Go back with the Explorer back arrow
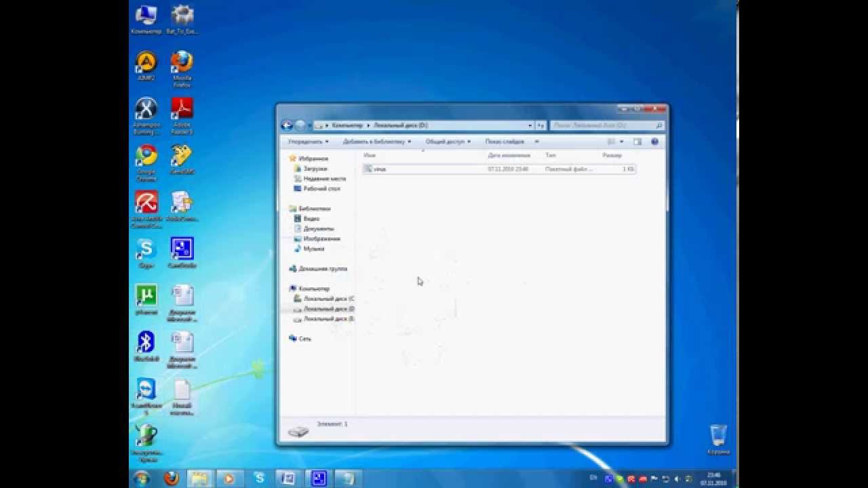Viewport: 868px width, 488px height. 287,125
